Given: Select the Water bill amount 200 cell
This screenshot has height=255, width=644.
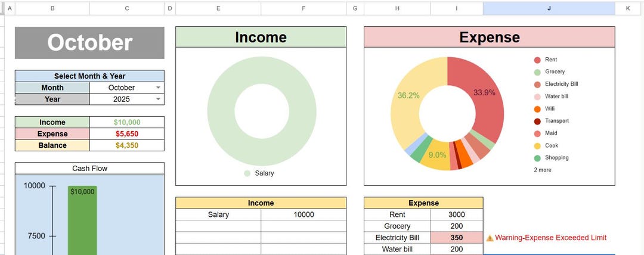Looking at the screenshot, I should tap(457, 249).
